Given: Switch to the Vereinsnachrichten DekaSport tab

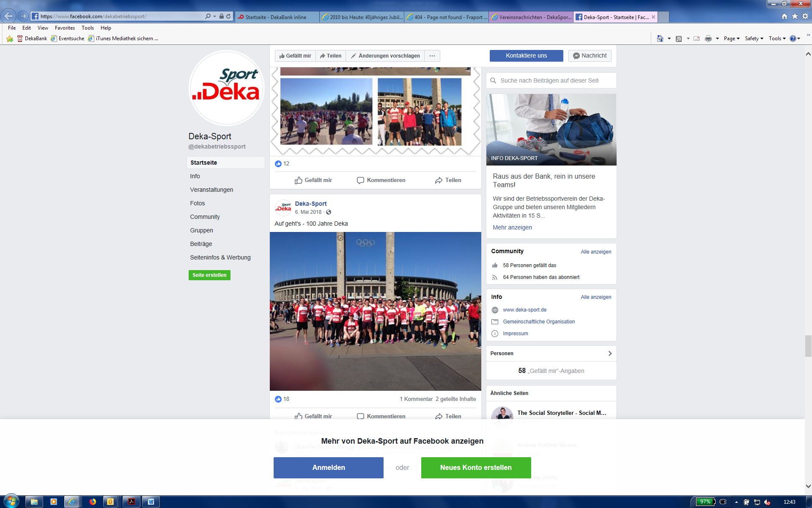Looking at the screenshot, I should (x=531, y=17).
